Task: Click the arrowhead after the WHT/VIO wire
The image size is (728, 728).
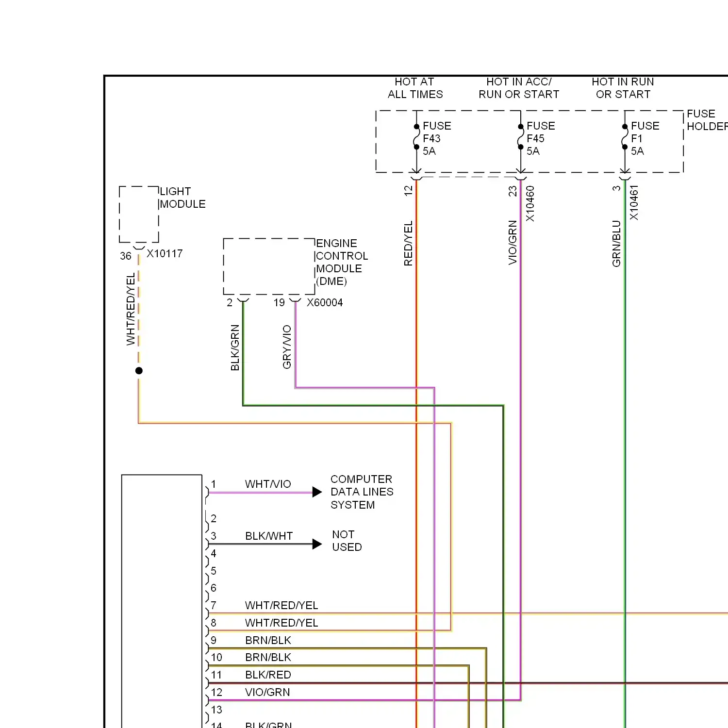Action: click(x=317, y=492)
